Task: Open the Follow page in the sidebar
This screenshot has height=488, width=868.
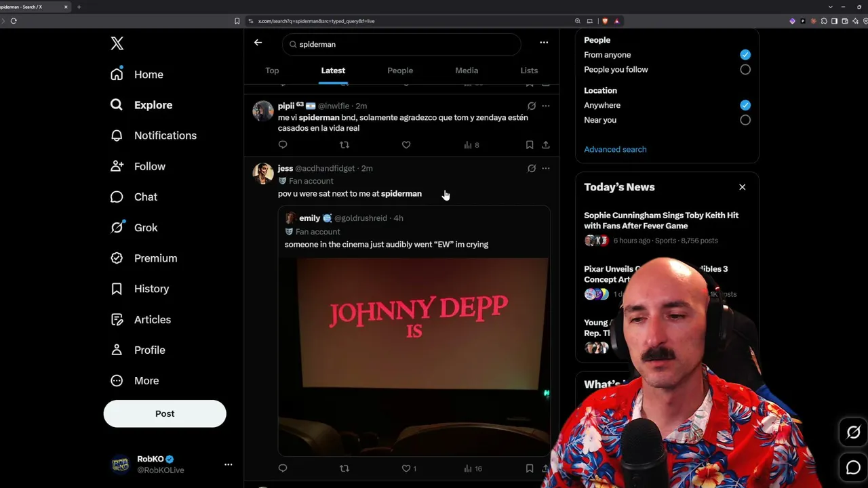Action: click(138, 166)
